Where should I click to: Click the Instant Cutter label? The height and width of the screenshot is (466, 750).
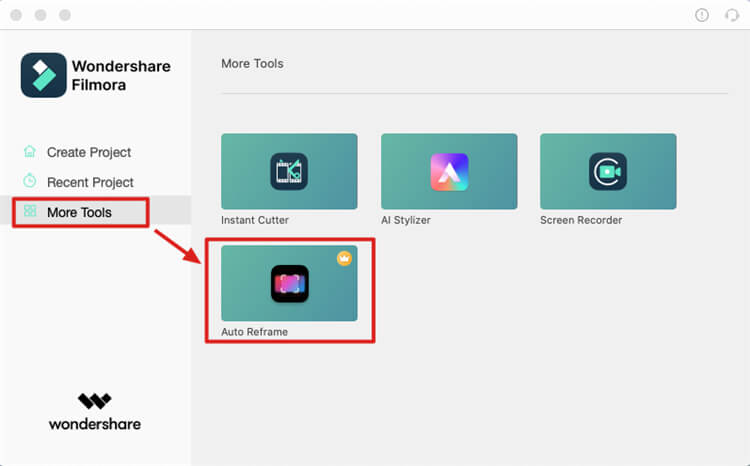click(x=255, y=220)
